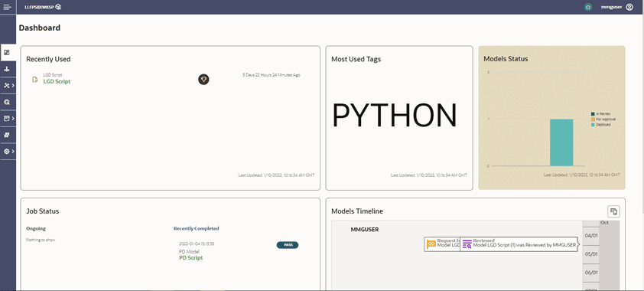644x291 pixels.
Task: Click the LLFPSBXWKSP workspace name
Action: 39,7
